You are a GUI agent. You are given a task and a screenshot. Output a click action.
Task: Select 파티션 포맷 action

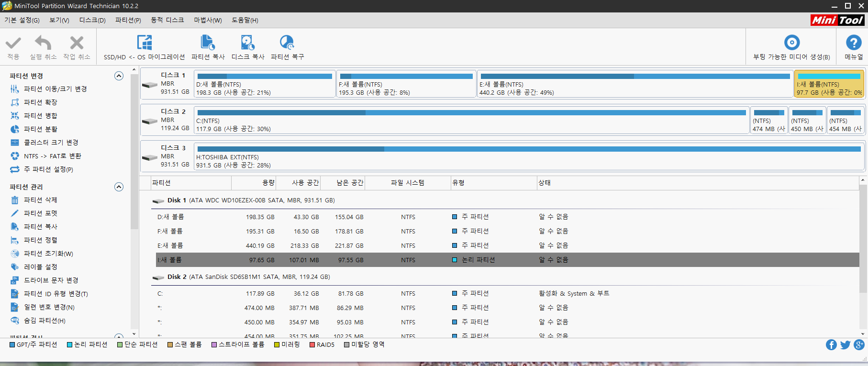[x=33, y=213]
